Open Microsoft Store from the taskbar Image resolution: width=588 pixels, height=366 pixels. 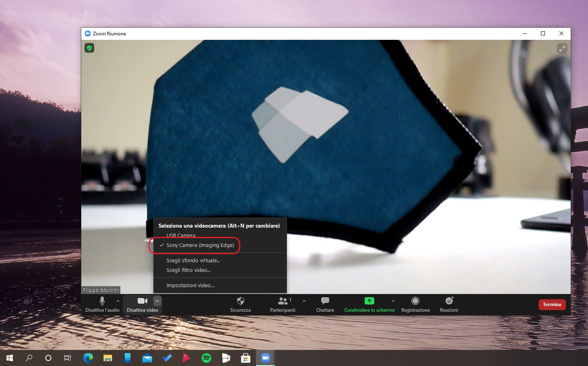tap(246, 358)
